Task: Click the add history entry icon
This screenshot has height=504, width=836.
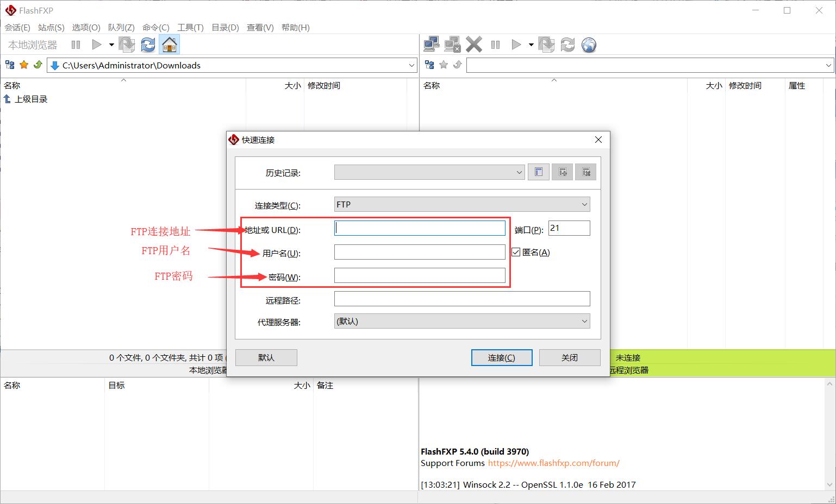Action: point(563,172)
